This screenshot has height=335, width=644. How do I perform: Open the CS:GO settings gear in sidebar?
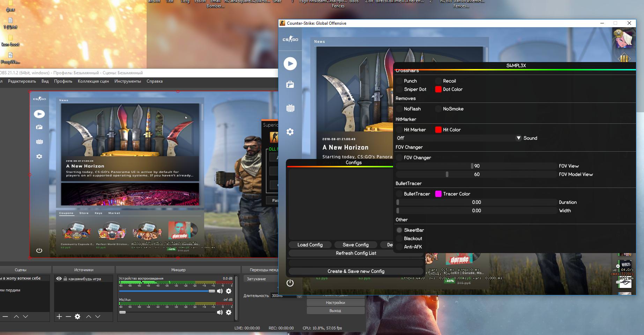[290, 132]
